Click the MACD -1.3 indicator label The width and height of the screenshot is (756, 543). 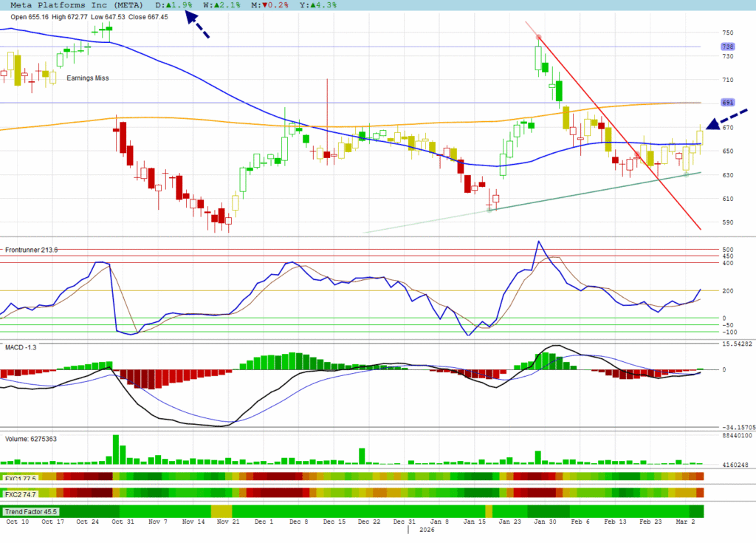pos(21,346)
